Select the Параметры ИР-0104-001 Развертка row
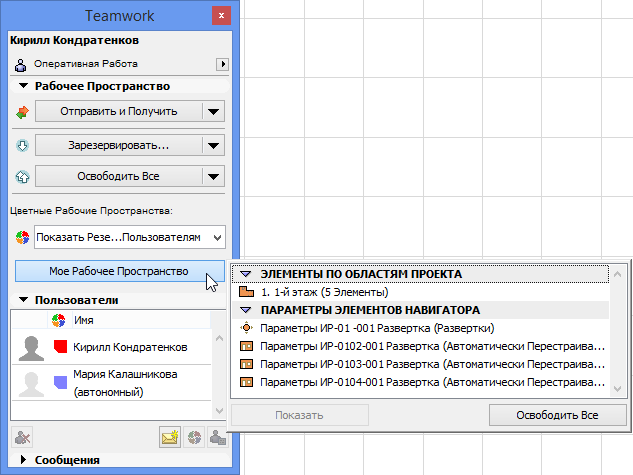Viewport: 633px width, 475px height. tap(421, 382)
